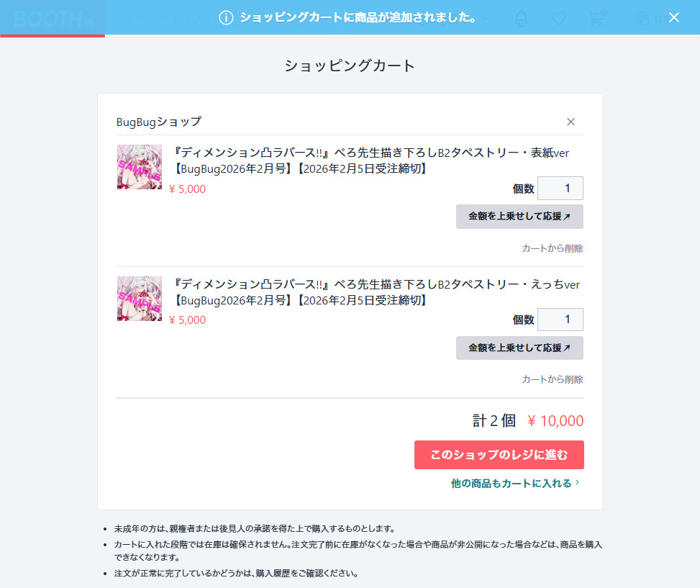Click quantity field for 表紙ver item
Screen dimensions: 700x588
[560, 189]
